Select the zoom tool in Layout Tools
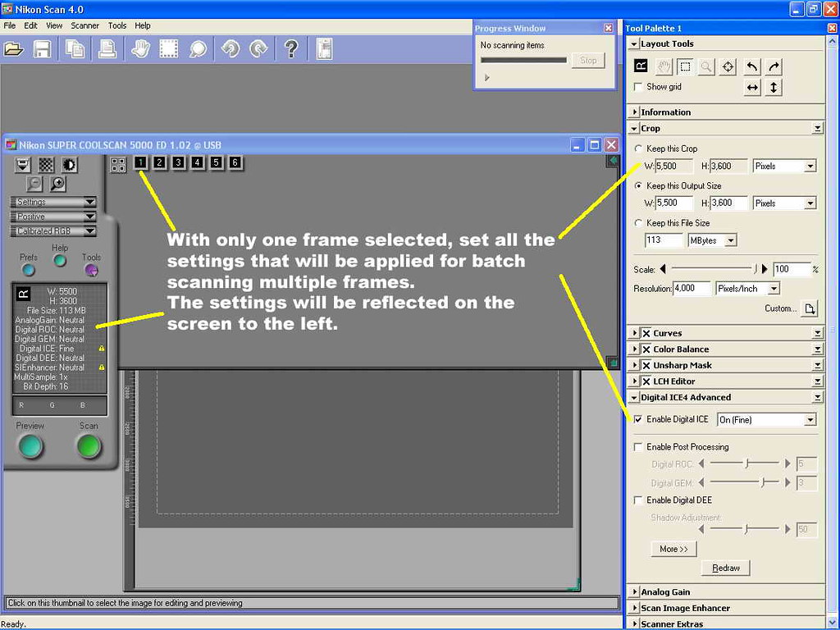Viewport: 840px width, 630px height. (706, 66)
